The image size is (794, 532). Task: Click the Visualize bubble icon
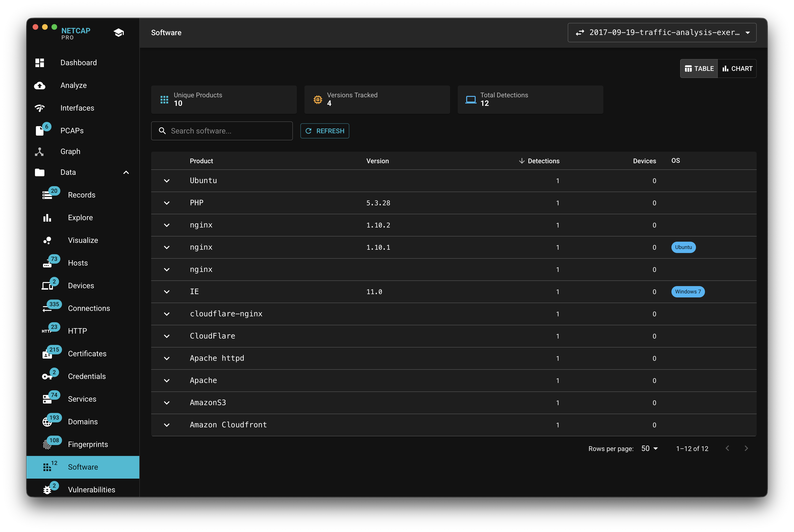[x=47, y=240]
